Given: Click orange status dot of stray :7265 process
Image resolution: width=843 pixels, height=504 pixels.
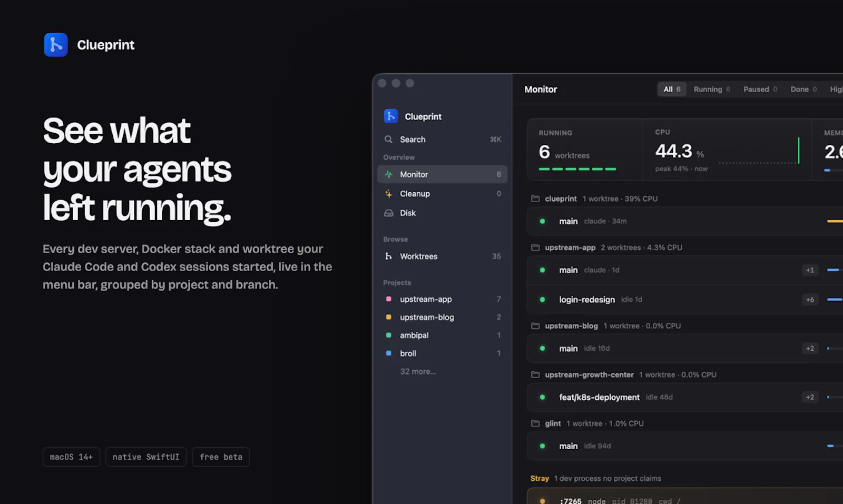Looking at the screenshot, I should coord(542,501).
